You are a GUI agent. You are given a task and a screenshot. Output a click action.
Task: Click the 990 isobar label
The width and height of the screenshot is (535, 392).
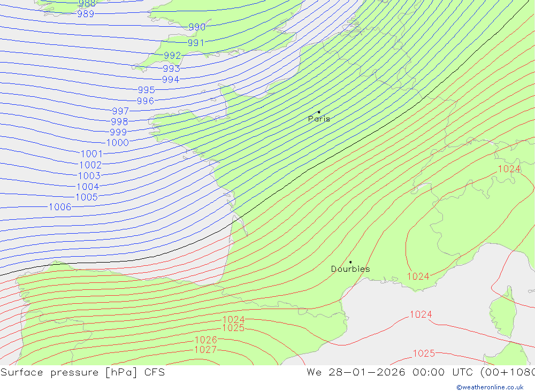[197, 27]
